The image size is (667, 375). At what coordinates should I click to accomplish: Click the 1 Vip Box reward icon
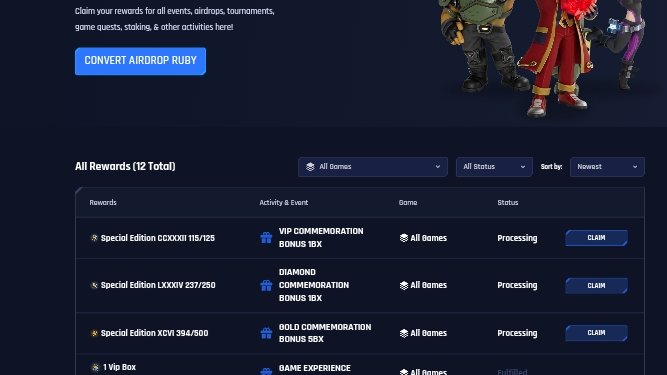pyautogui.click(x=95, y=367)
